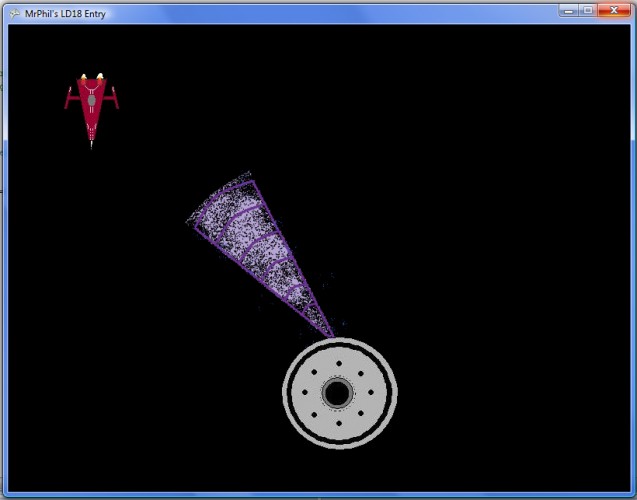Click the app icon in the title bar
The height and width of the screenshot is (500, 637).
pyautogui.click(x=15, y=14)
